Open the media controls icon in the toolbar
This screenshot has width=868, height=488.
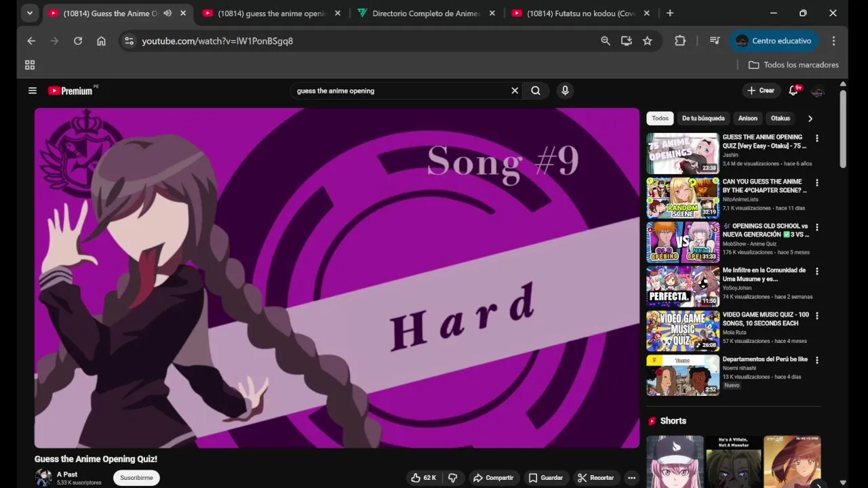[x=715, y=41]
